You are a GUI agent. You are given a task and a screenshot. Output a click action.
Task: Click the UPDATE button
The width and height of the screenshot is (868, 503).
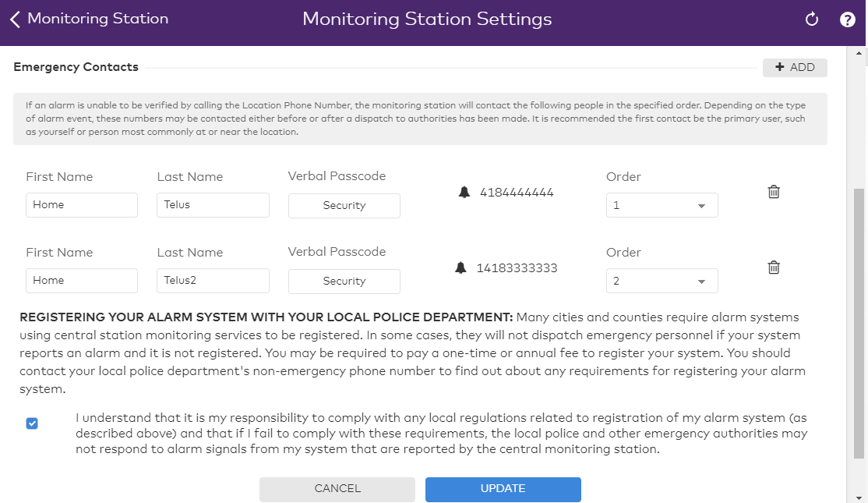pos(503,489)
